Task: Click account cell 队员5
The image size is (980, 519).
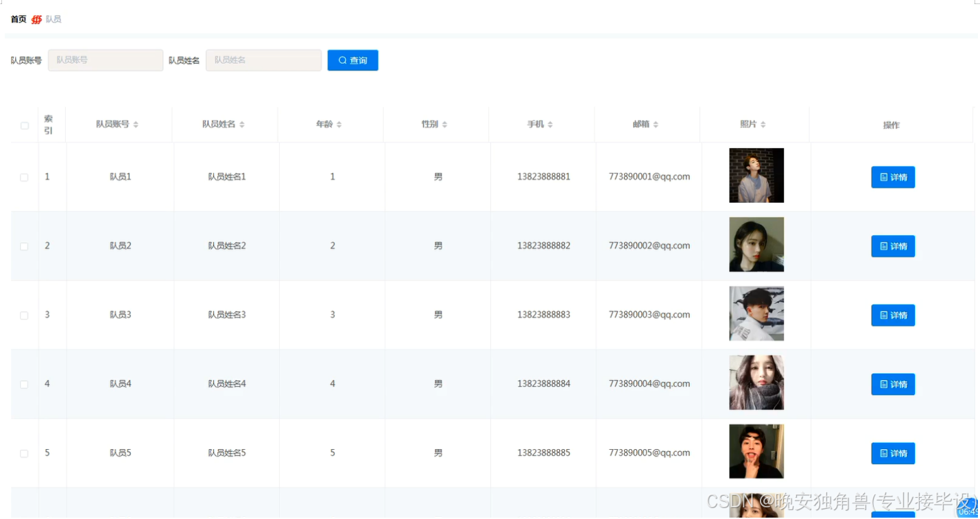Action: tap(120, 453)
